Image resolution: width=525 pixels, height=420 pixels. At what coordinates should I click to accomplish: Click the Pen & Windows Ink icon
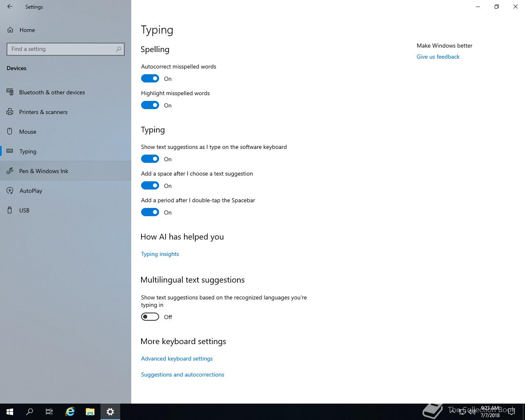pyautogui.click(x=10, y=171)
